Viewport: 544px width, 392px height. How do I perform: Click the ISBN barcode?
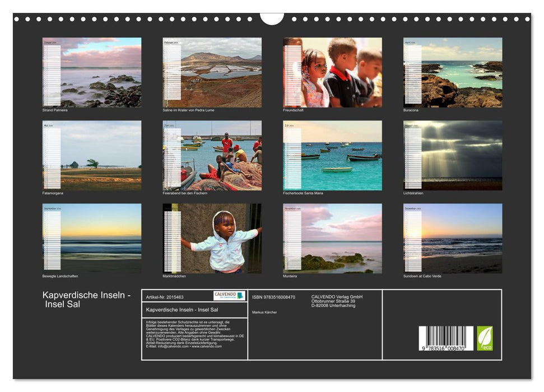[445, 339]
